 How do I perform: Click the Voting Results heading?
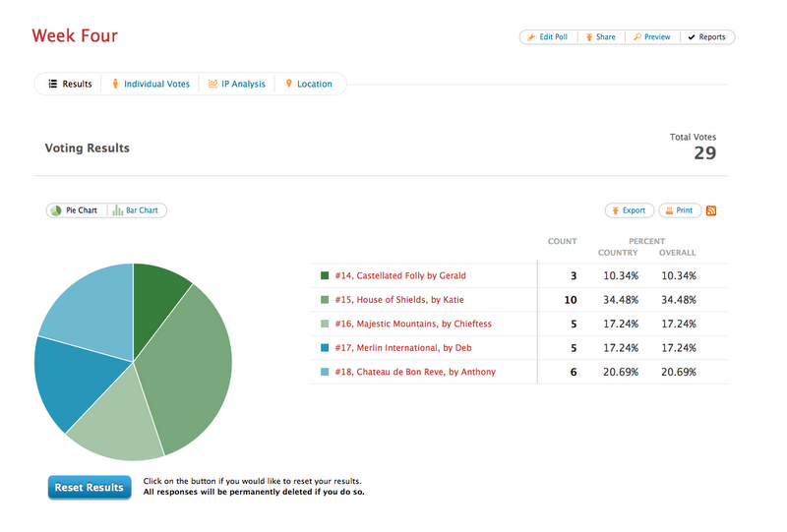click(88, 148)
